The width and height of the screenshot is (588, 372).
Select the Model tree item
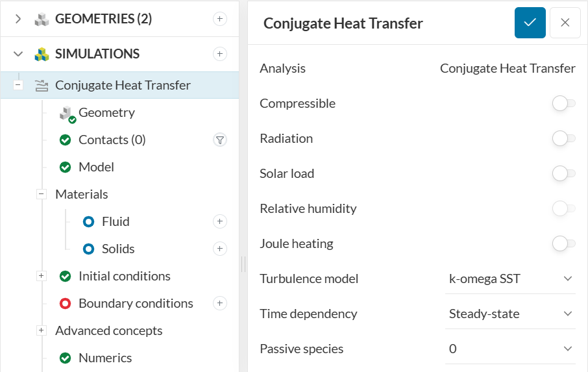click(x=96, y=167)
